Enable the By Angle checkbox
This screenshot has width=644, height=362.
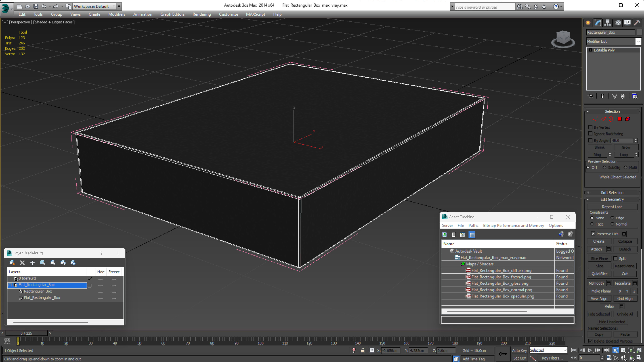(590, 141)
